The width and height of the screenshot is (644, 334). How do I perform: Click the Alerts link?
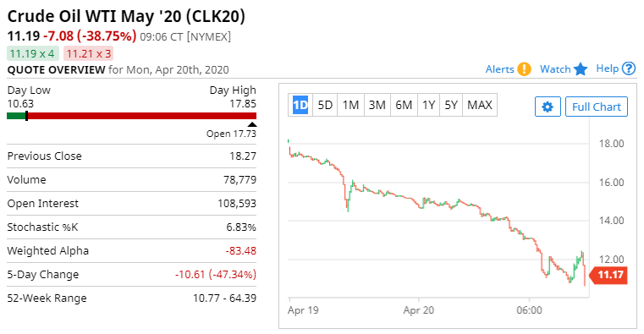point(500,69)
